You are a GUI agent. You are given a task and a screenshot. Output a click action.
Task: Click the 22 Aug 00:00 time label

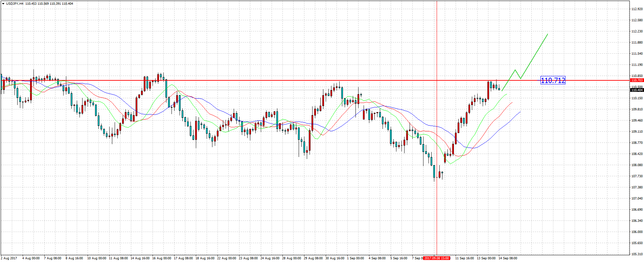coord(227,258)
